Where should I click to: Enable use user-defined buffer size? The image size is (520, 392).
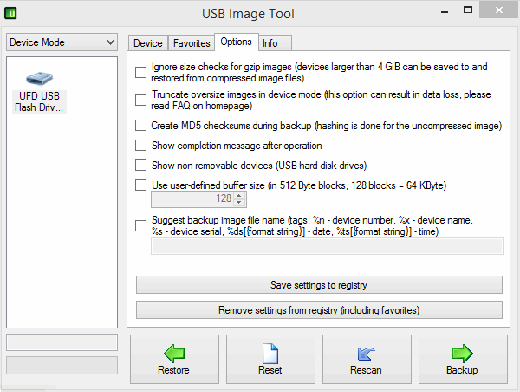coord(140,185)
